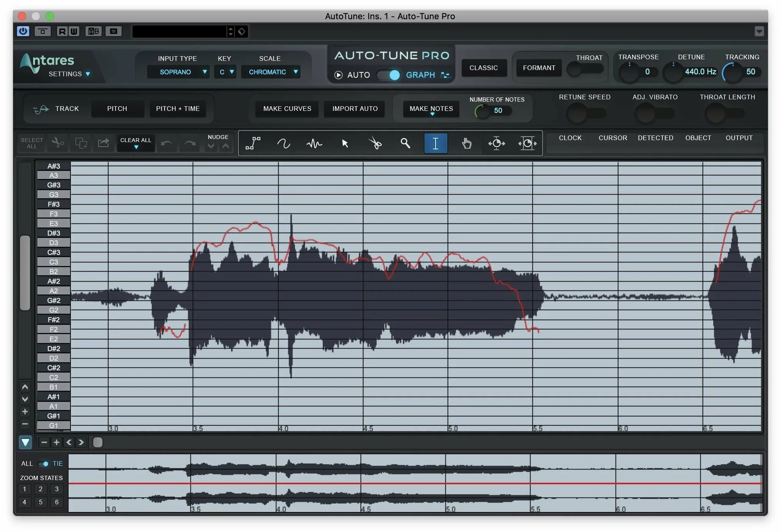
Task: Toggle the A3 piano key
Action: [x=54, y=176]
